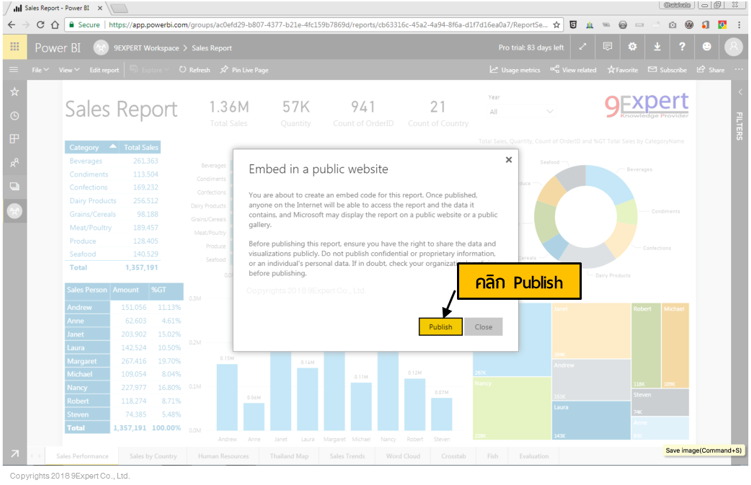Expand the Filters pane chevron
751x485 pixels.
coord(740,92)
